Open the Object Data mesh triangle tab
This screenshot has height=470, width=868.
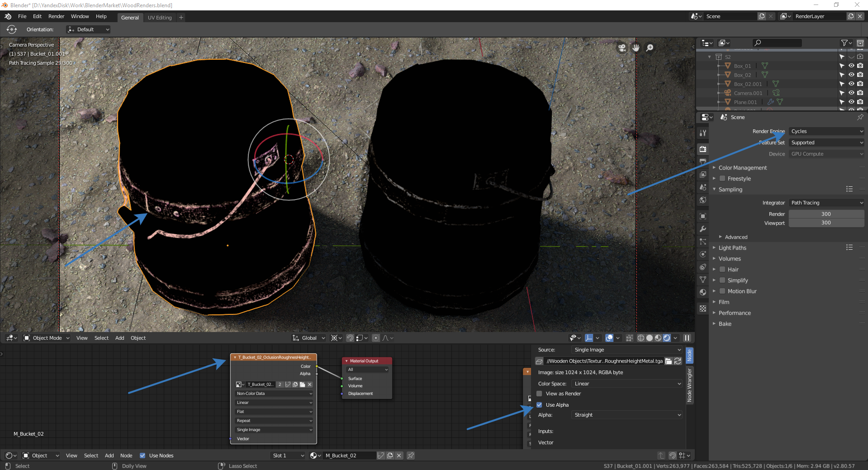click(702, 280)
